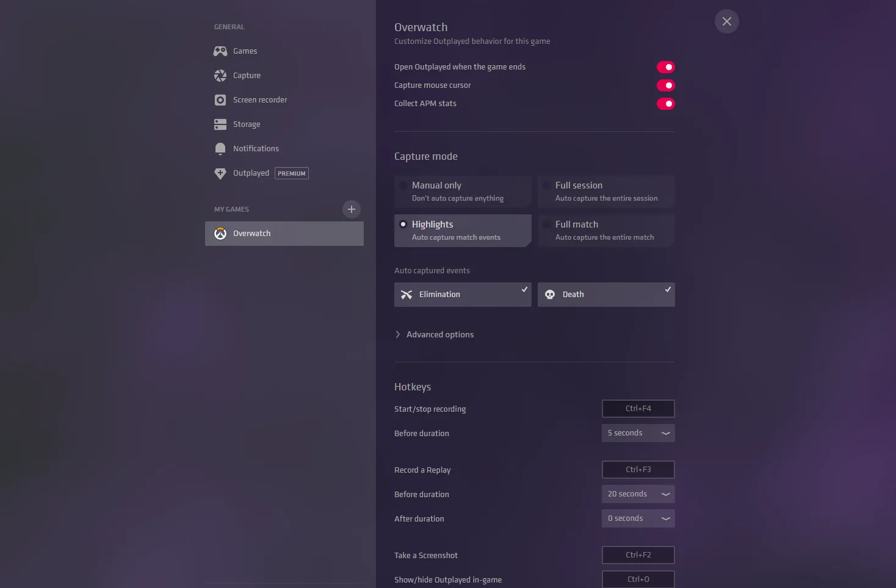Edit the Ctrl+F4 start/stop recording hotkey
Screen dimensions: 896x588
[638, 409]
